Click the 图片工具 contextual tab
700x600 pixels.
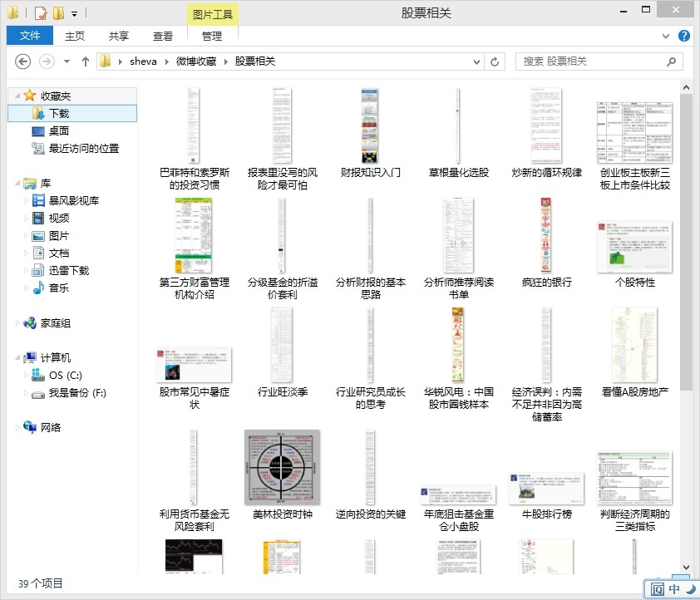point(213,15)
